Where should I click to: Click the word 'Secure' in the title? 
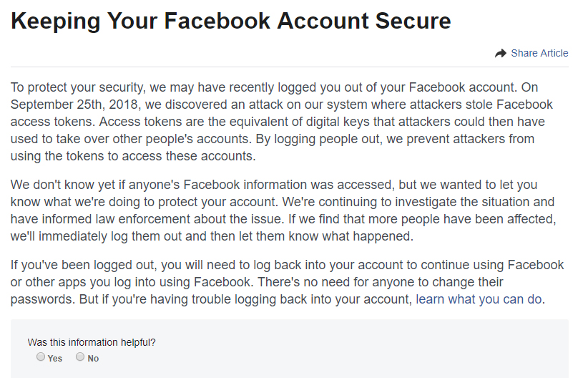[413, 21]
